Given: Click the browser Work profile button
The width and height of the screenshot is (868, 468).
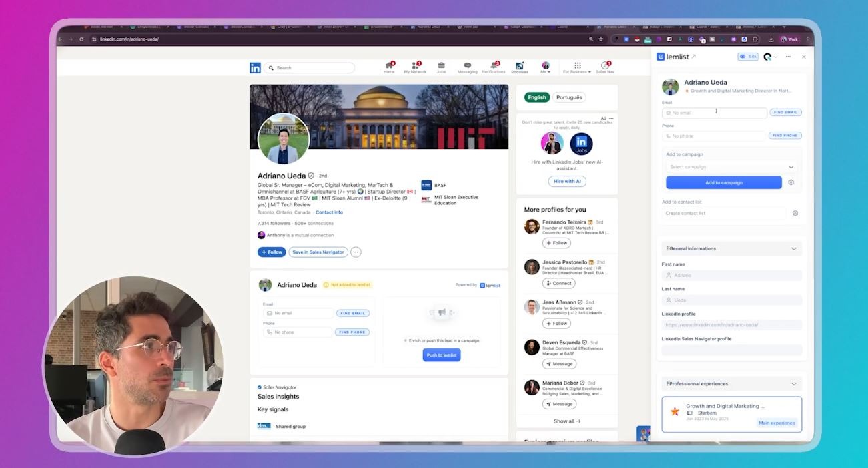Looking at the screenshot, I should [789, 39].
